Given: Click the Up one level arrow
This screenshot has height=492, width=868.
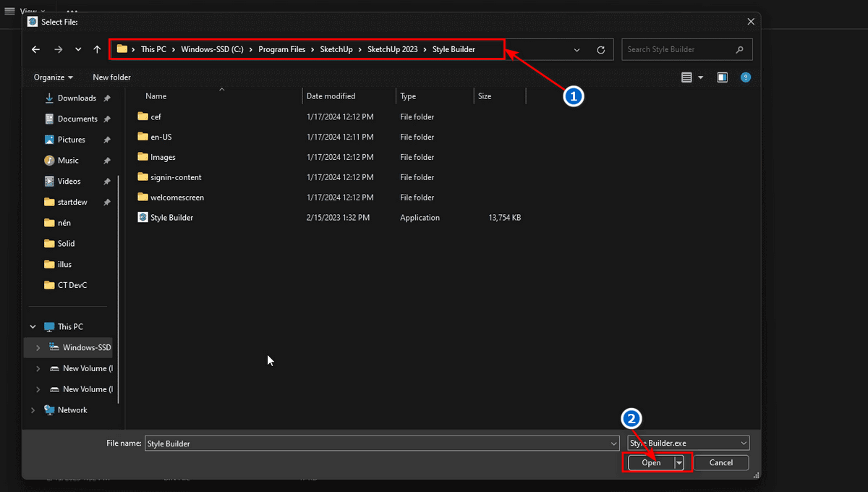Looking at the screenshot, I should 97,50.
